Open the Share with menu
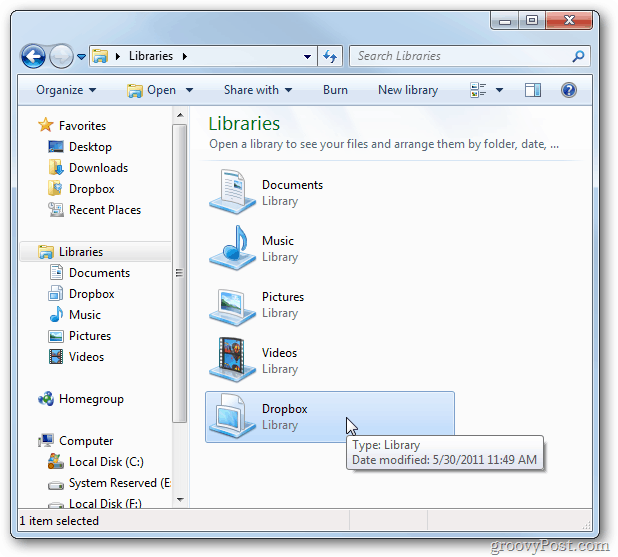Viewport: 618px width, 557px height. click(258, 90)
